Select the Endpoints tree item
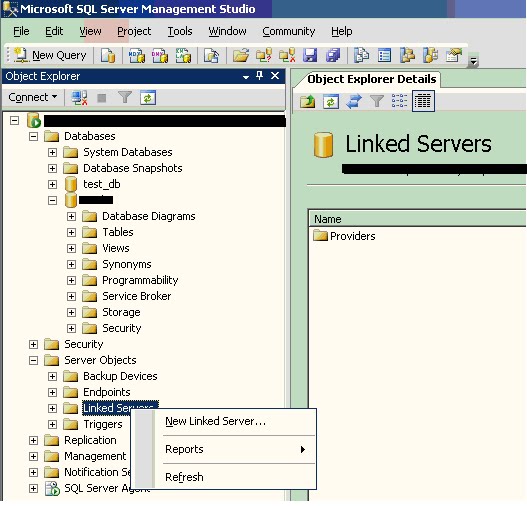527x506 pixels. click(107, 392)
